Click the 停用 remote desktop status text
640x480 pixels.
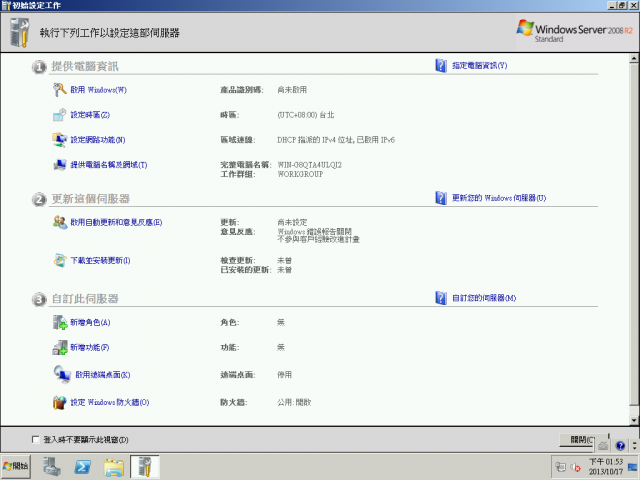click(284, 375)
